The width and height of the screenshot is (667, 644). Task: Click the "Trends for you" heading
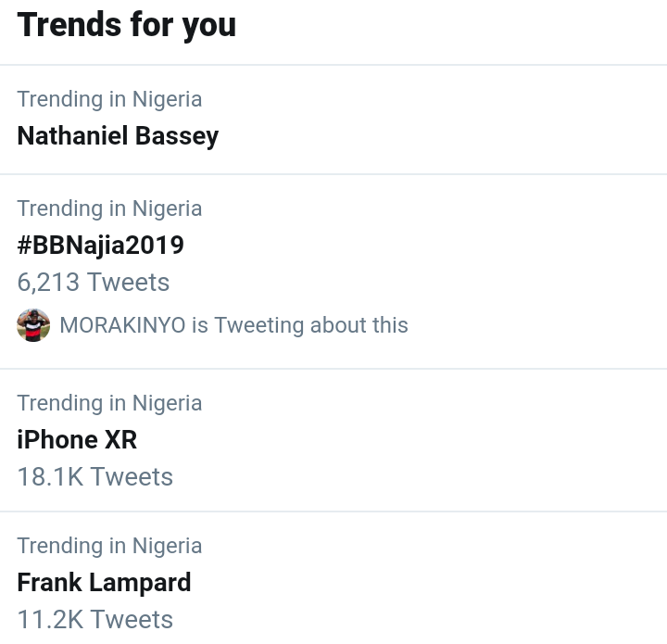126,25
